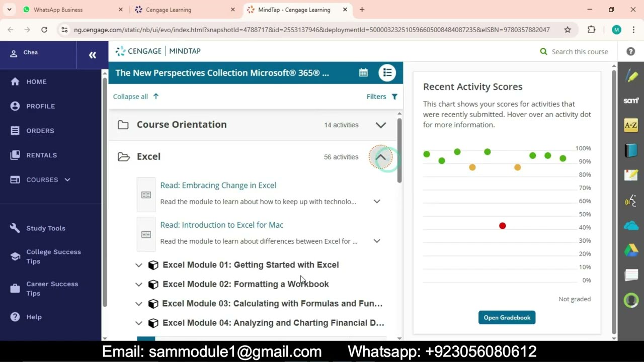Open the Chrome profile avatar M
The image size is (644, 362).
(x=616, y=30)
